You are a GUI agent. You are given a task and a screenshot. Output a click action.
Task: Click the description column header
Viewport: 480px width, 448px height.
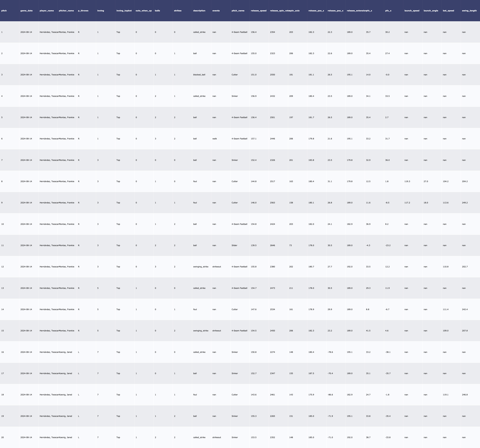(199, 11)
